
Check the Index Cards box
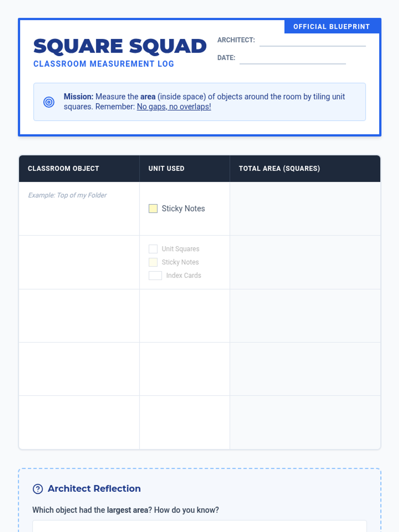pyautogui.click(x=155, y=275)
